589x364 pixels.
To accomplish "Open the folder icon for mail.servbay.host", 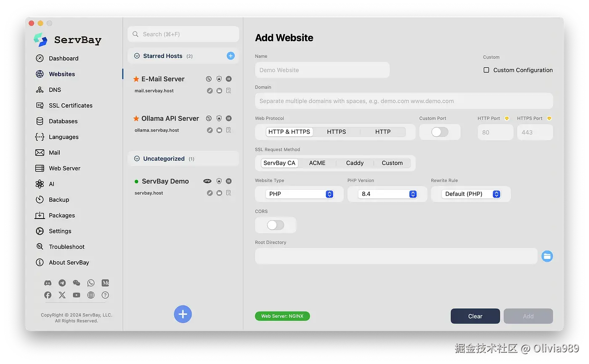I will click(219, 91).
